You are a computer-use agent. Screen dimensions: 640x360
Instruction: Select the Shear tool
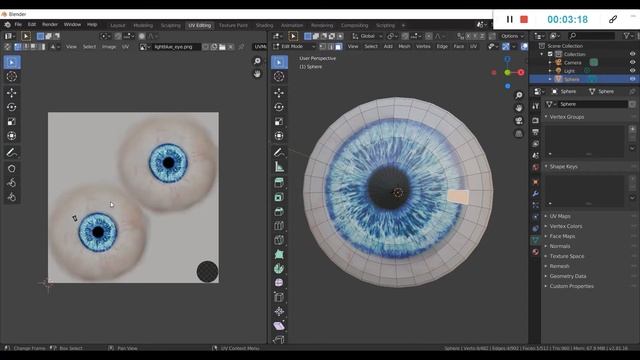coord(279,326)
